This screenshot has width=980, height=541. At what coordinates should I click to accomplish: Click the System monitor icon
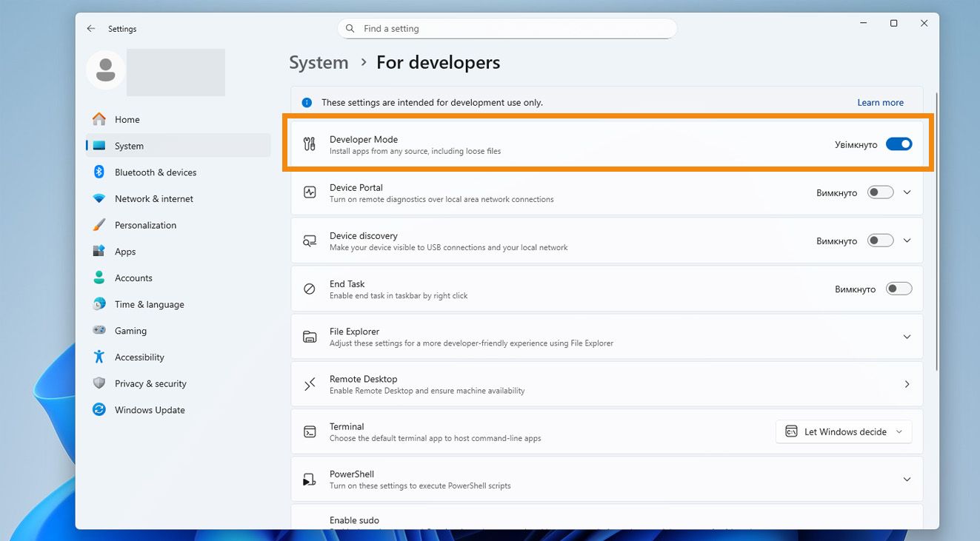point(99,146)
